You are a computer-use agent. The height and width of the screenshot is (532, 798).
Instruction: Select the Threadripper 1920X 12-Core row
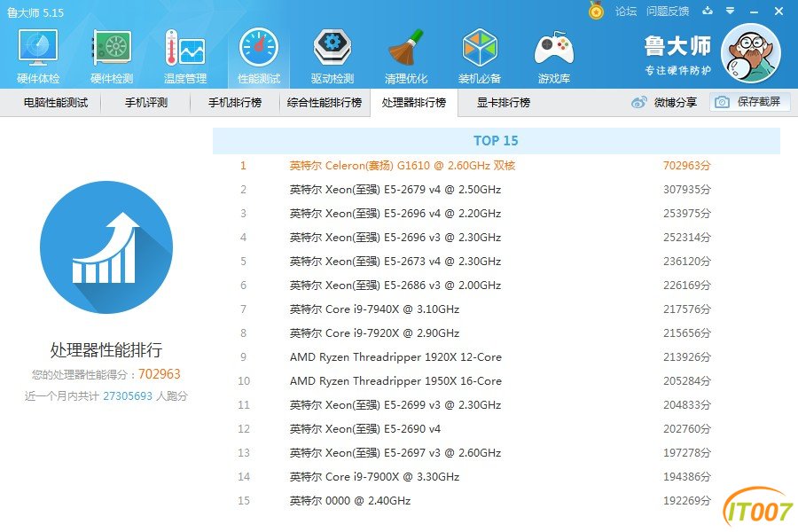497,356
